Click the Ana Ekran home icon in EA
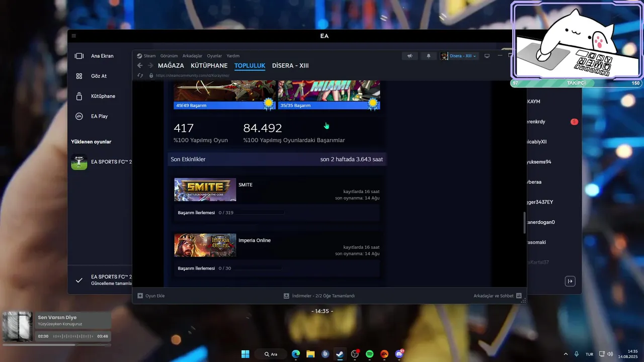The height and width of the screenshot is (362, 644). click(79, 56)
